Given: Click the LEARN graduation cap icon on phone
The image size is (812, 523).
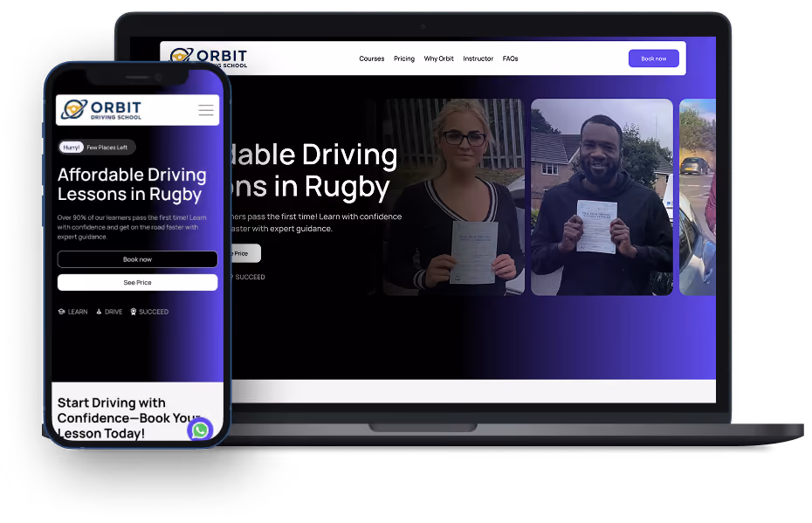Looking at the screenshot, I should [61, 312].
